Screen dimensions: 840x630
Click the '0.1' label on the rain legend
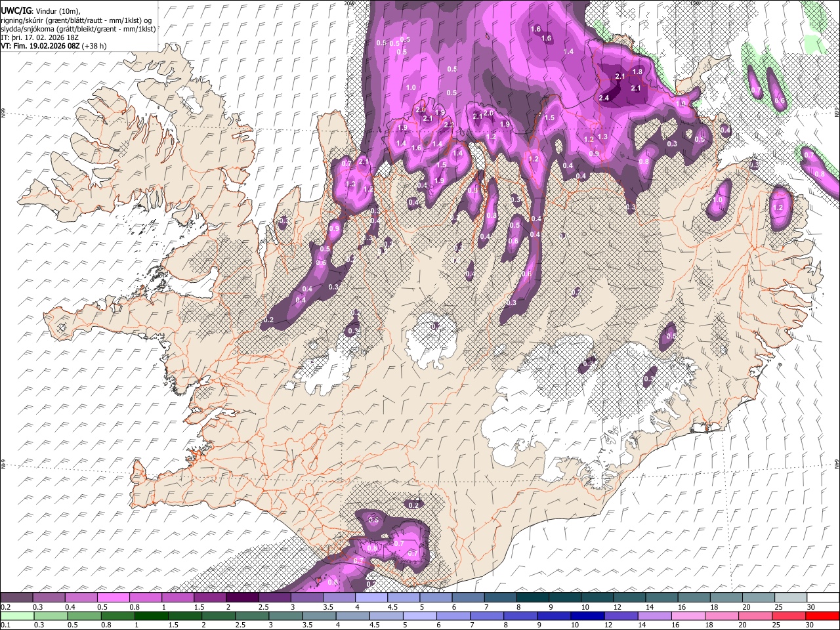[x=6, y=625]
